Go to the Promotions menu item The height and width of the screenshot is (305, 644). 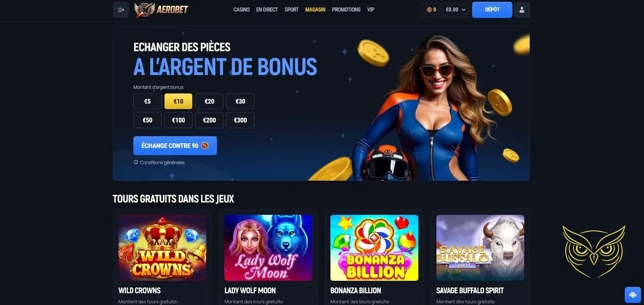346,10
